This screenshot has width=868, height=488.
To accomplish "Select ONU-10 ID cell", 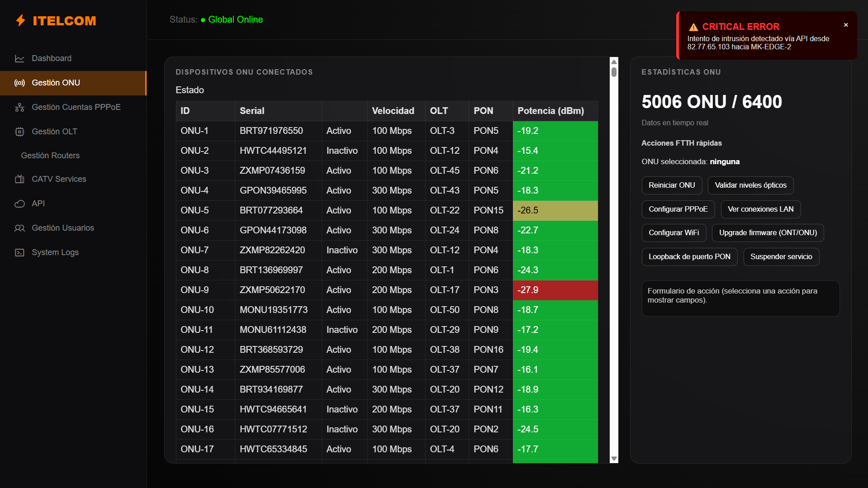I will click(205, 310).
